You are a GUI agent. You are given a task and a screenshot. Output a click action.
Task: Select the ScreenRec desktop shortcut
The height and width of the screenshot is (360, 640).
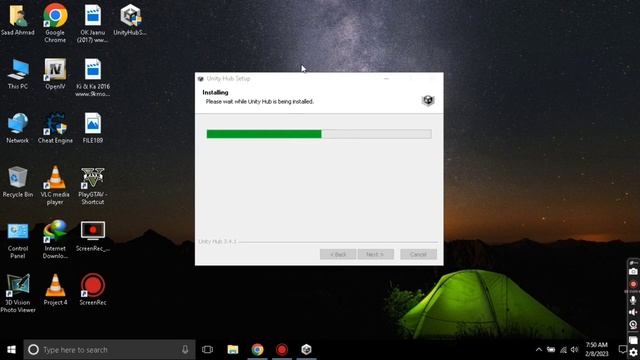pos(93,290)
